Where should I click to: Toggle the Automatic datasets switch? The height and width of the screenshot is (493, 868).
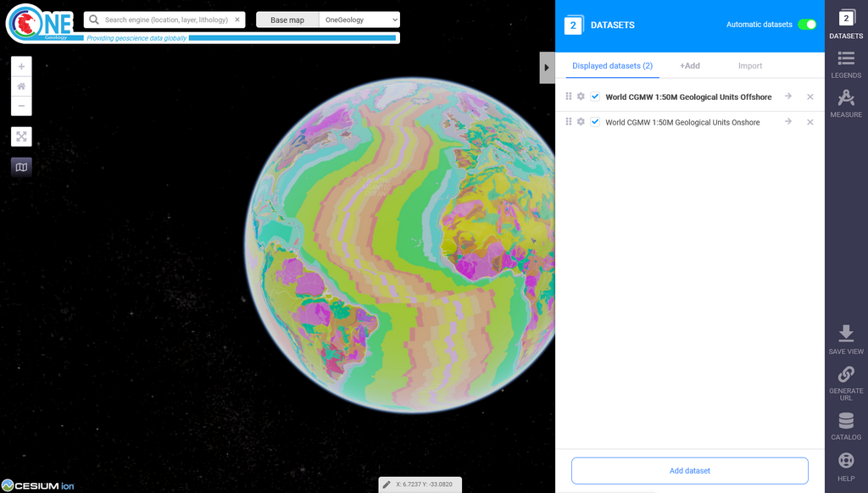pos(806,25)
